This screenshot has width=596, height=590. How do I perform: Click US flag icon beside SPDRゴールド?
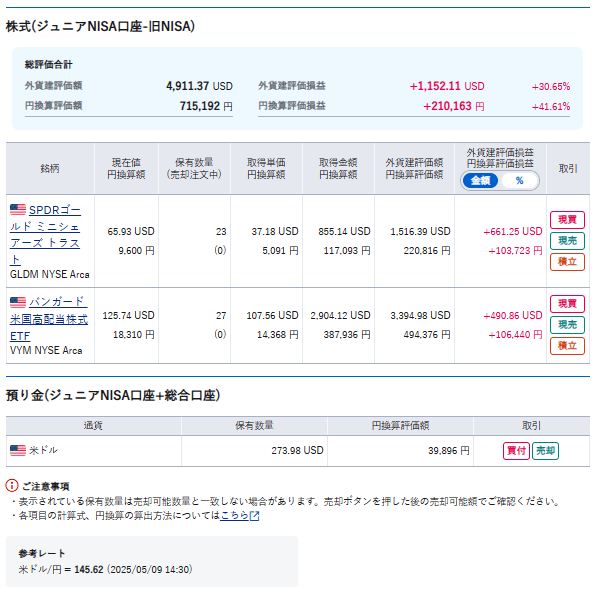click(x=18, y=209)
